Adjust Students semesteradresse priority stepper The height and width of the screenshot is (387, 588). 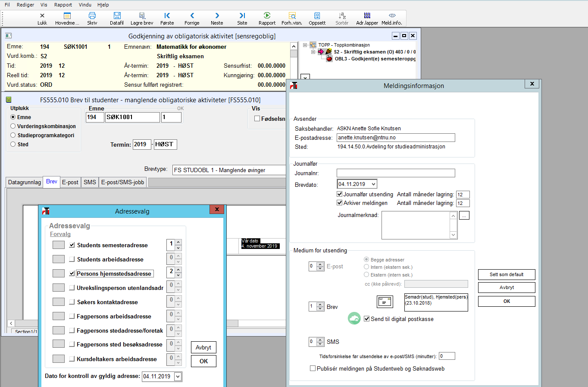click(x=178, y=245)
